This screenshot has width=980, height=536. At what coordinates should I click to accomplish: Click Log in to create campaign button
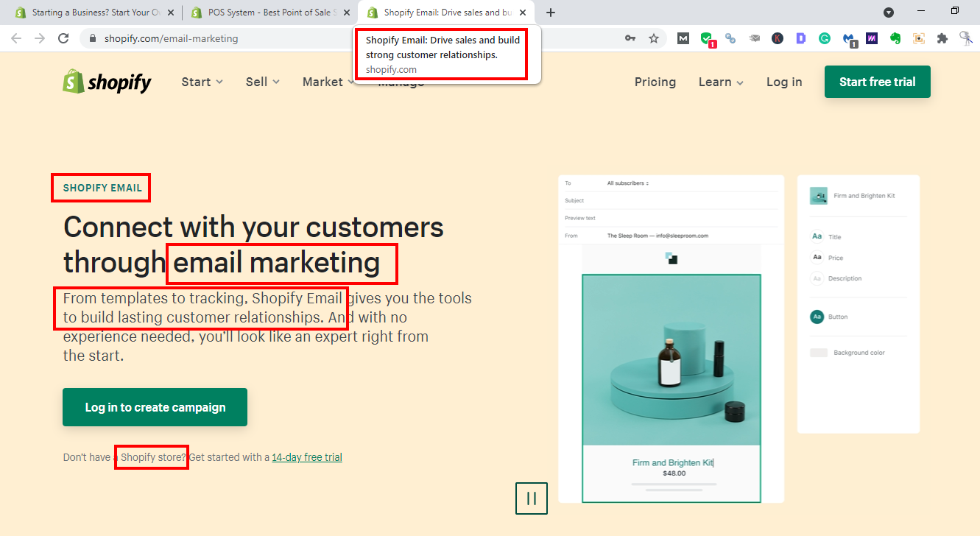pos(155,407)
